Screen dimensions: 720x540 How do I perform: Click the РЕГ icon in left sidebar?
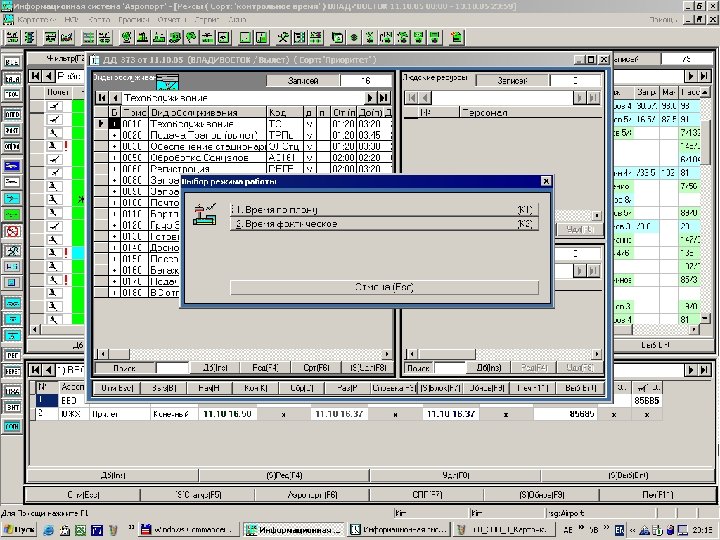pos(12,355)
